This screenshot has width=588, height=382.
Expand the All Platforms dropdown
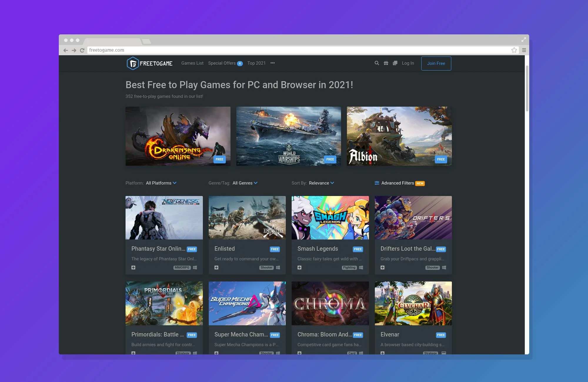[161, 183]
